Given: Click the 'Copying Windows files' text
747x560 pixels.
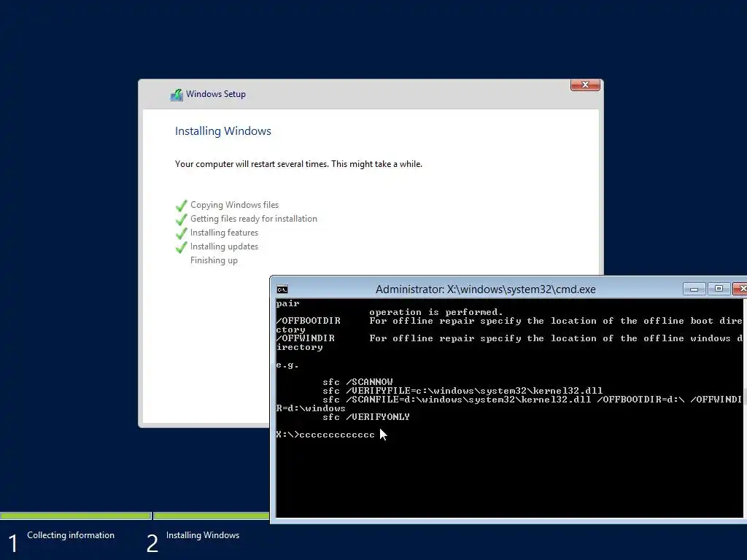Looking at the screenshot, I should [x=234, y=205].
